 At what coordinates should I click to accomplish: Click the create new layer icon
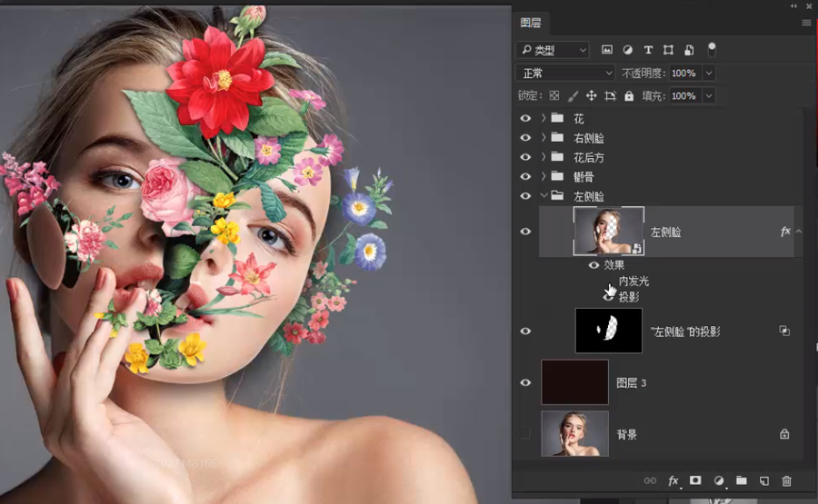[x=764, y=480]
